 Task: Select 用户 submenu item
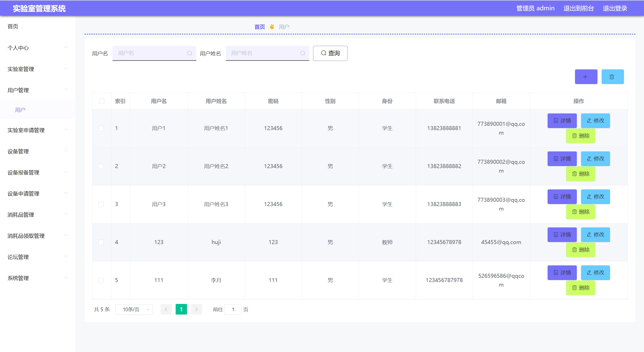pyautogui.click(x=20, y=110)
